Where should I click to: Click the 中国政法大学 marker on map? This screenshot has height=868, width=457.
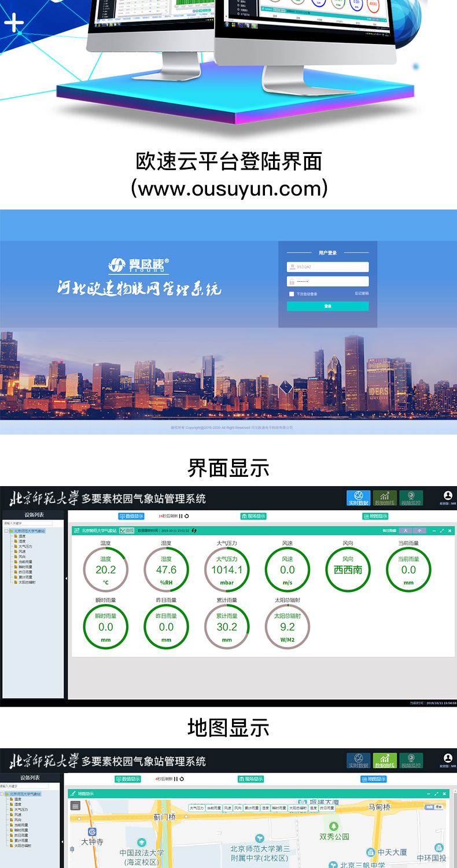pyautogui.click(x=142, y=843)
